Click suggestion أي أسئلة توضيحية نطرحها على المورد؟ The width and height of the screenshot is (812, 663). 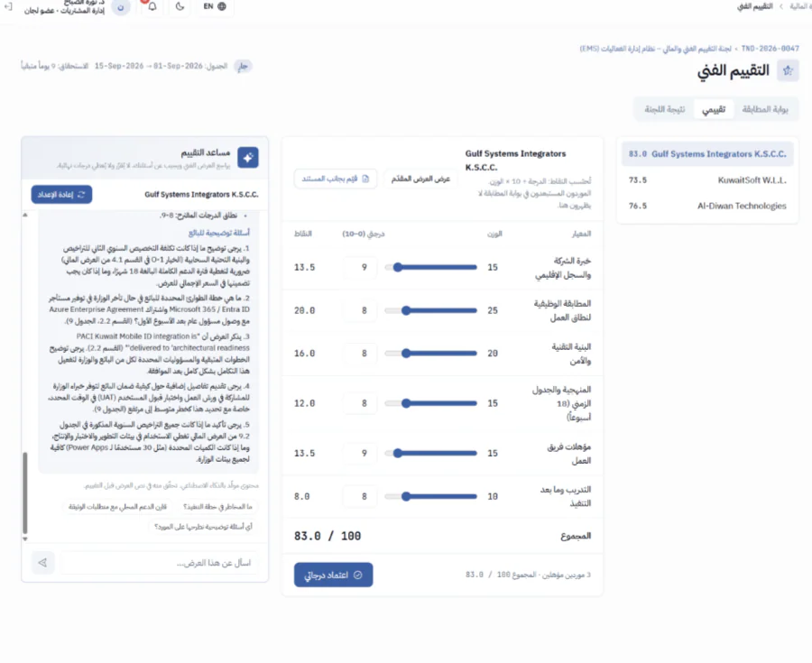[204, 527]
